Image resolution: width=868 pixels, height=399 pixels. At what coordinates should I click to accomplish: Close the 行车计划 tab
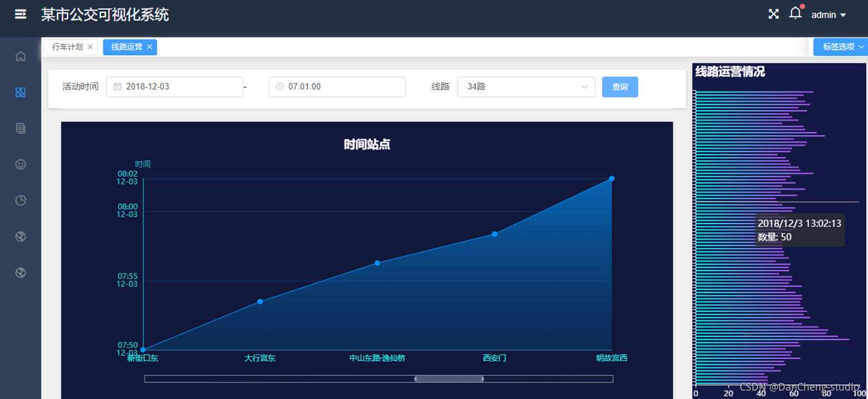(x=90, y=47)
